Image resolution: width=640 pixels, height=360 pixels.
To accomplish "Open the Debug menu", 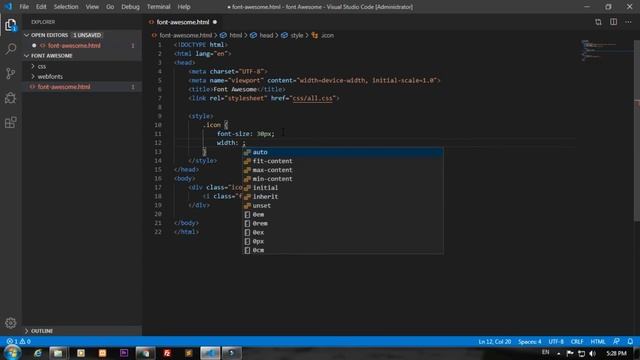I will [130, 7].
